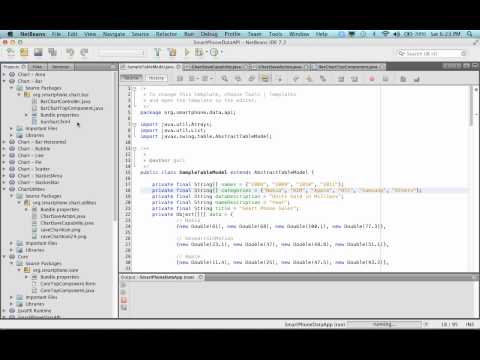Open the configuration combo box in toolbar

pyautogui.click(x=121, y=52)
